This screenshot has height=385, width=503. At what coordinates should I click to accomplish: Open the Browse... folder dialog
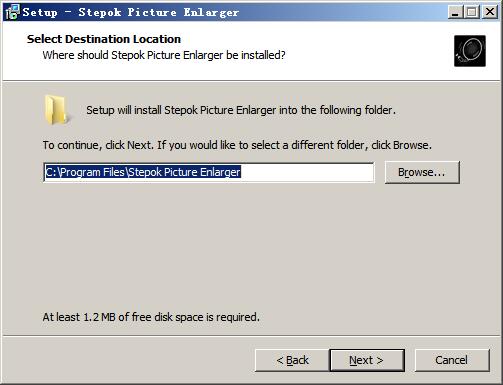point(422,172)
